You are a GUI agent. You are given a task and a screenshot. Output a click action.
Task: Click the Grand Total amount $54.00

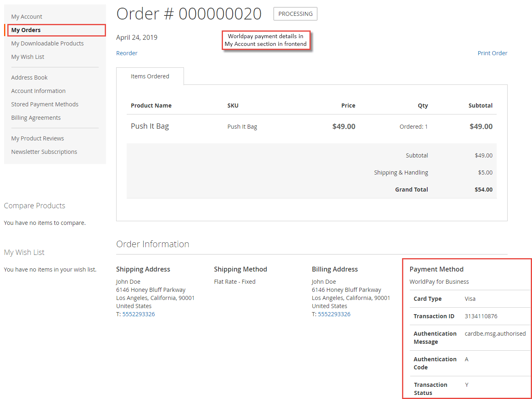(x=481, y=189)
